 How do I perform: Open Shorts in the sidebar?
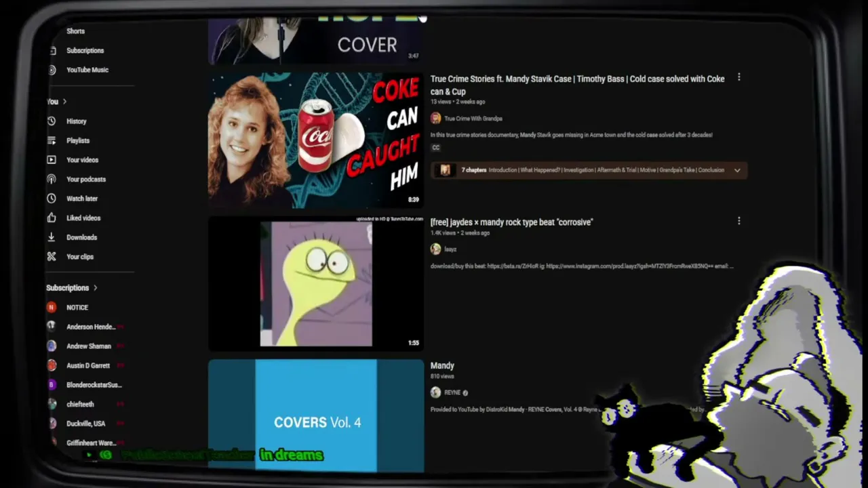(x=75, y=31)
